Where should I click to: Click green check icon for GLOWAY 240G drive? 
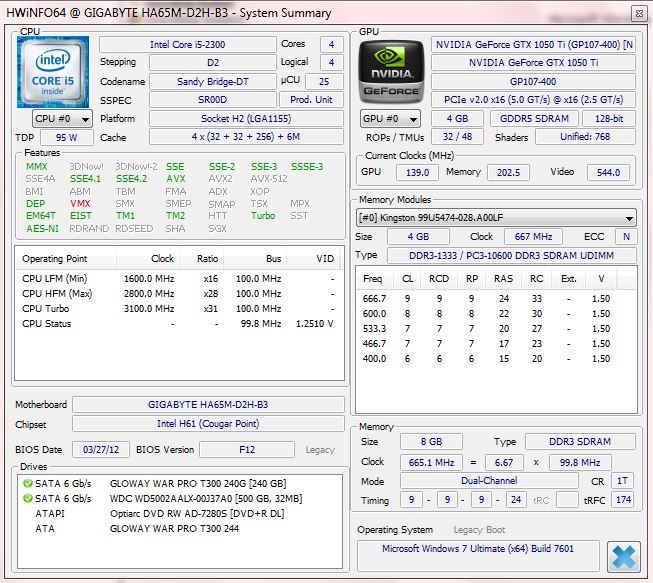tap(27, 482)
